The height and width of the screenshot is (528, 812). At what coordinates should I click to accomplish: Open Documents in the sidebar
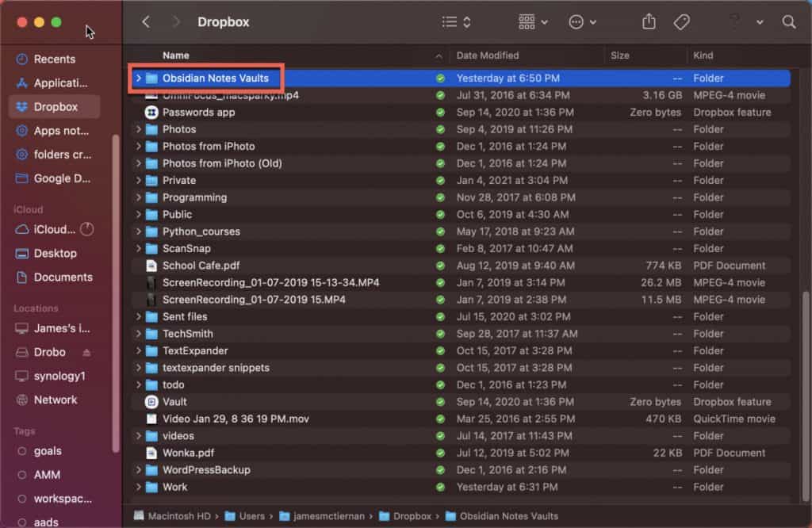pos(55,277)
